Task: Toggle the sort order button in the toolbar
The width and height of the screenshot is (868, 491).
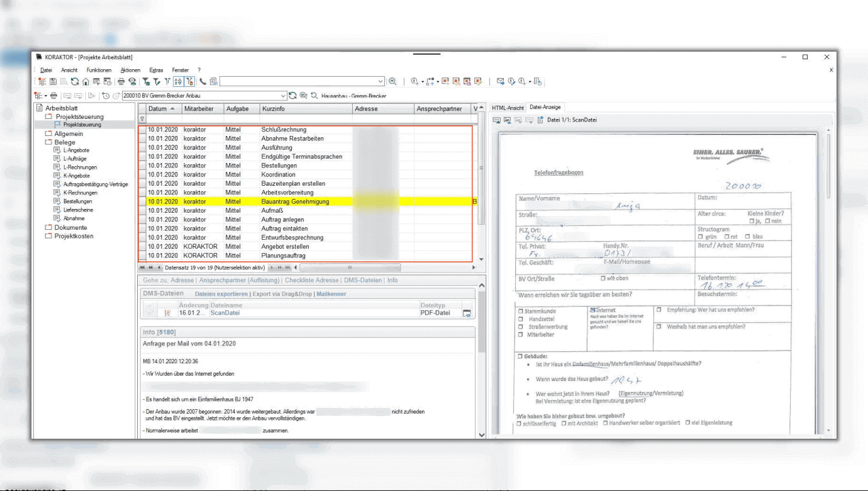Action: [178, 81]
